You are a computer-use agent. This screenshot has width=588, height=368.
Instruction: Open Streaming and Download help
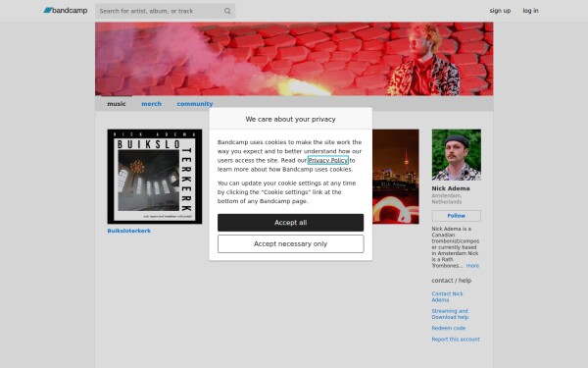[450, 314]
